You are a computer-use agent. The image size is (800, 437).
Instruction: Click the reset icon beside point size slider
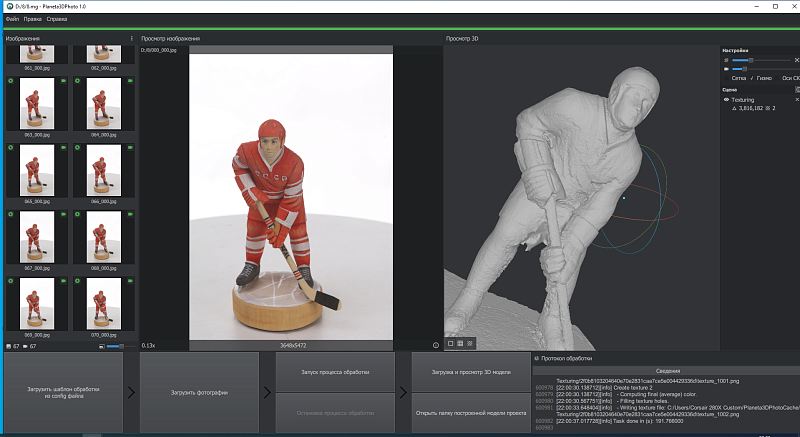[797, 60]
